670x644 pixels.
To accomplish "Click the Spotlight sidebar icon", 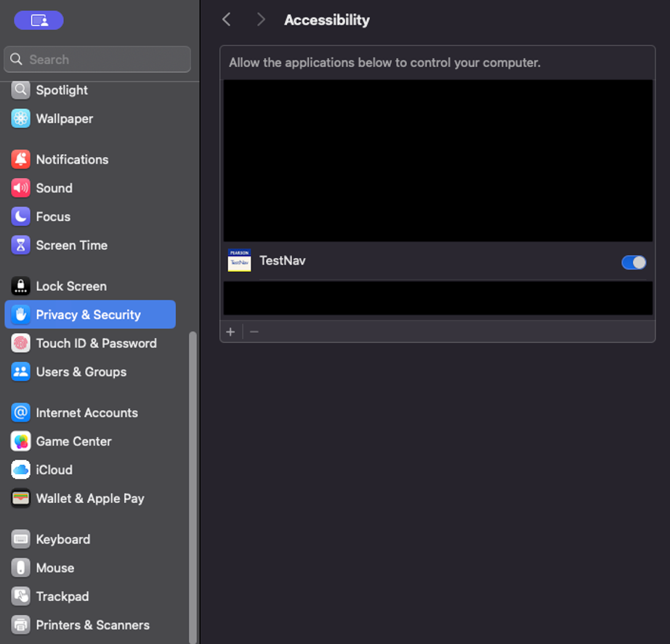I will click(20, 90).
